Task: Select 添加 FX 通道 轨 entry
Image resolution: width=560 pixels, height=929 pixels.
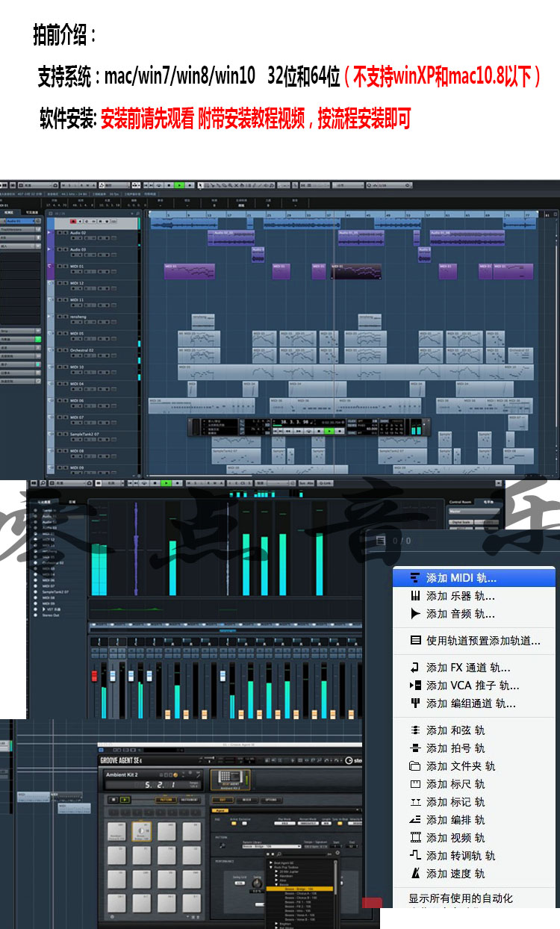Action: [474, 668]
